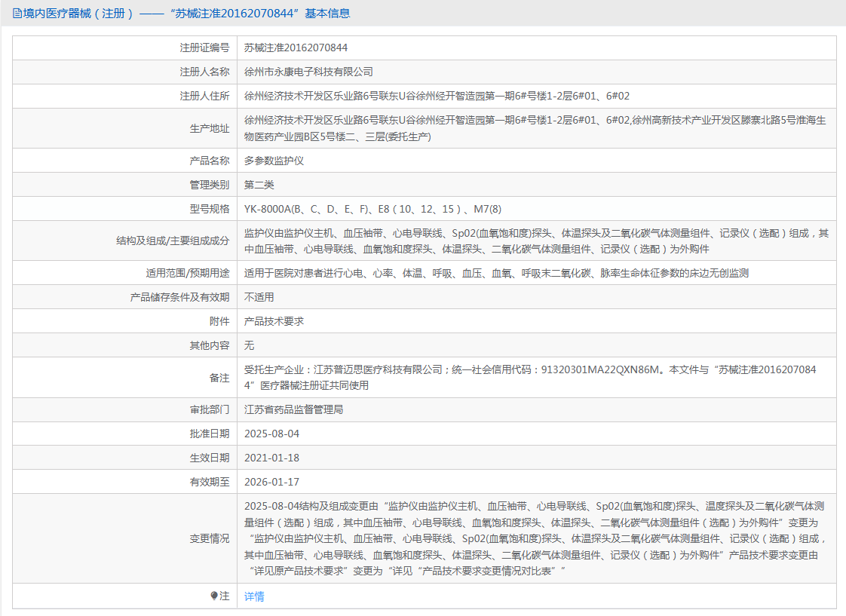Click the 注册人住所 address value
846x616 pixels.
pyautogui.click(x=437, y=96)
